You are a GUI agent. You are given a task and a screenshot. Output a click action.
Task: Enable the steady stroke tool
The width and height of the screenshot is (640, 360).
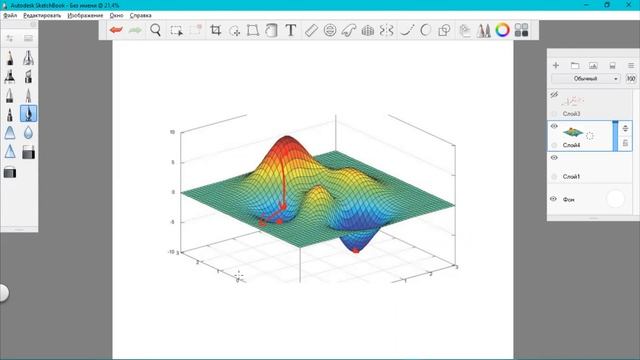pyautogui.click(x=407, y=30)
